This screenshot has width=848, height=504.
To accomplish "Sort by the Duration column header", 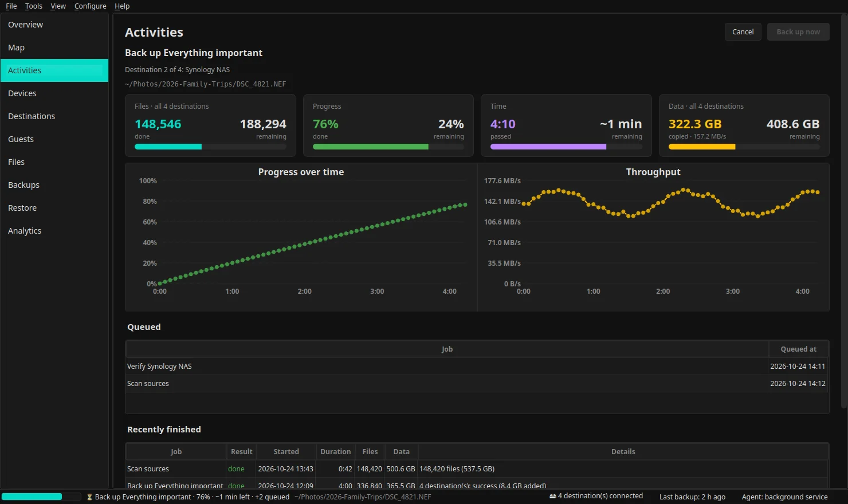I will [x=335, y=451].
